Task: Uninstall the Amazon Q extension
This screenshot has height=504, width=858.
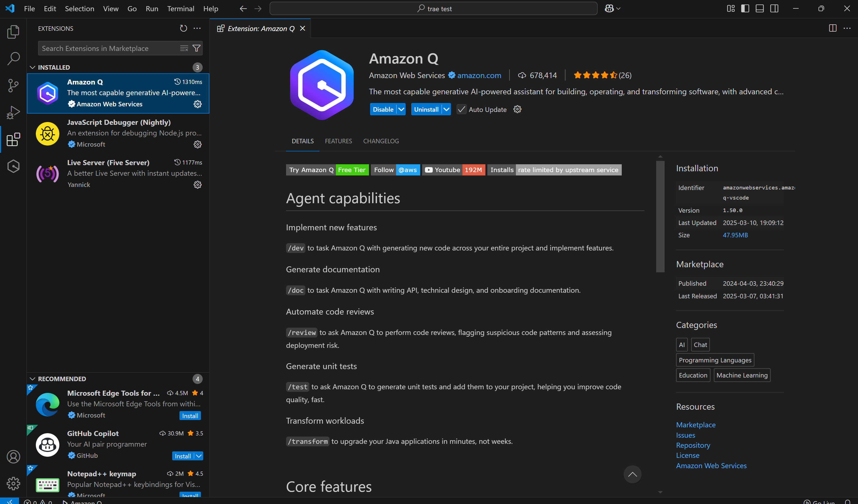Action: [426, 109]
